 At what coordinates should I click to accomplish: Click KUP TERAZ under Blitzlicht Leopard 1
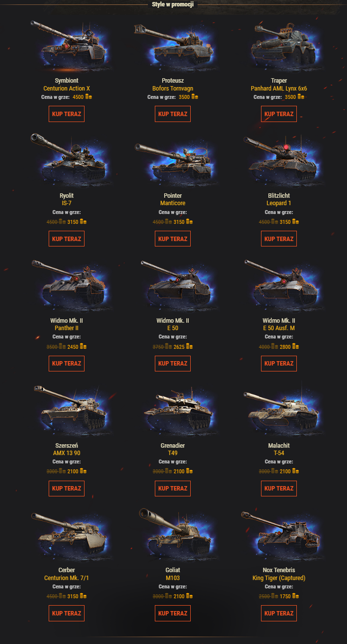(279, 239)
